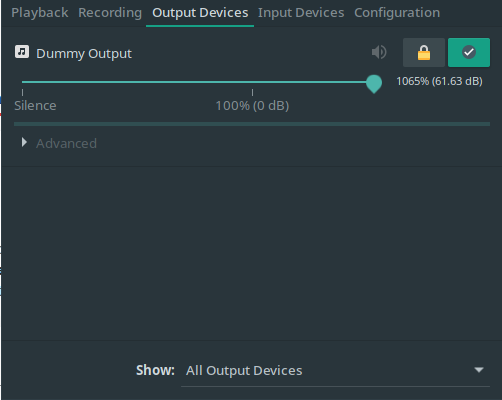Select the All Output Devices combo box

coord(335,370)
